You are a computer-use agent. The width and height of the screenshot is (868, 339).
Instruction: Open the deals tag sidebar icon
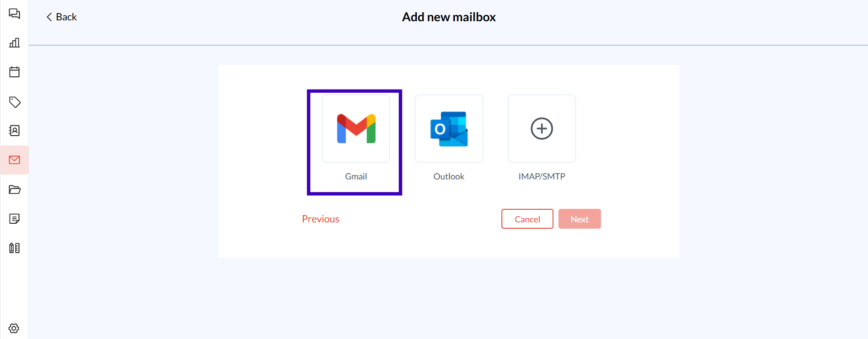click(x=14, y=102)
